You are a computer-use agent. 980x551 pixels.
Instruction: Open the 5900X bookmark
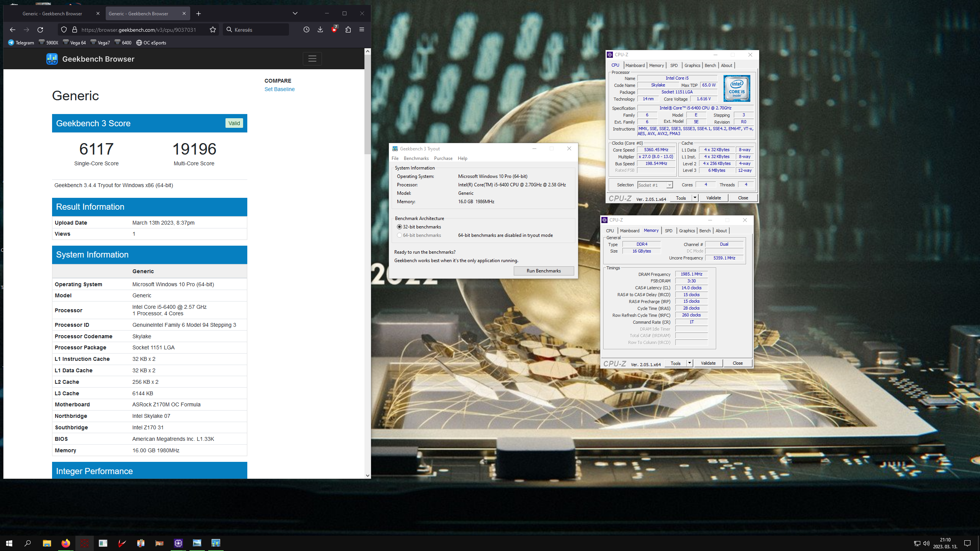click(48, 42)
